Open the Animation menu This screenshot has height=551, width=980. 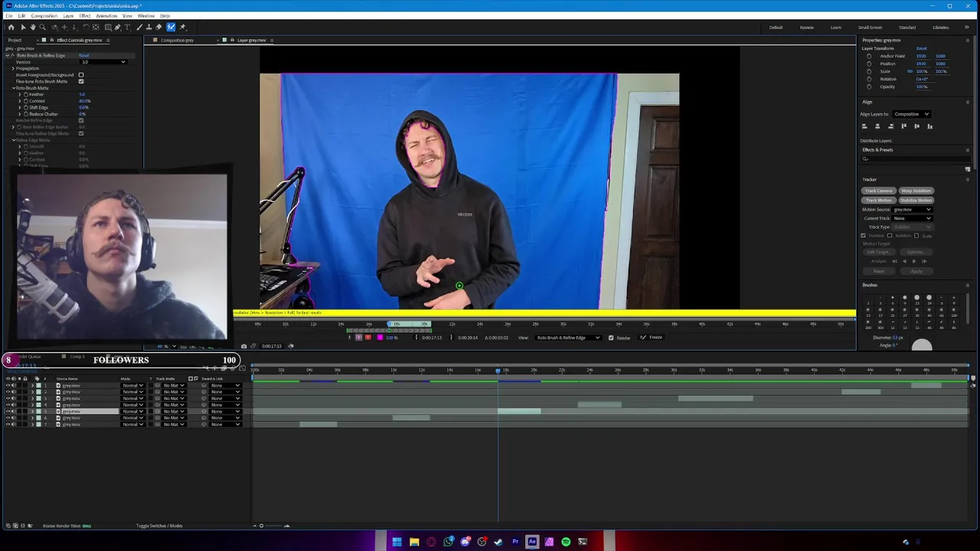click(x=106, y=15)
